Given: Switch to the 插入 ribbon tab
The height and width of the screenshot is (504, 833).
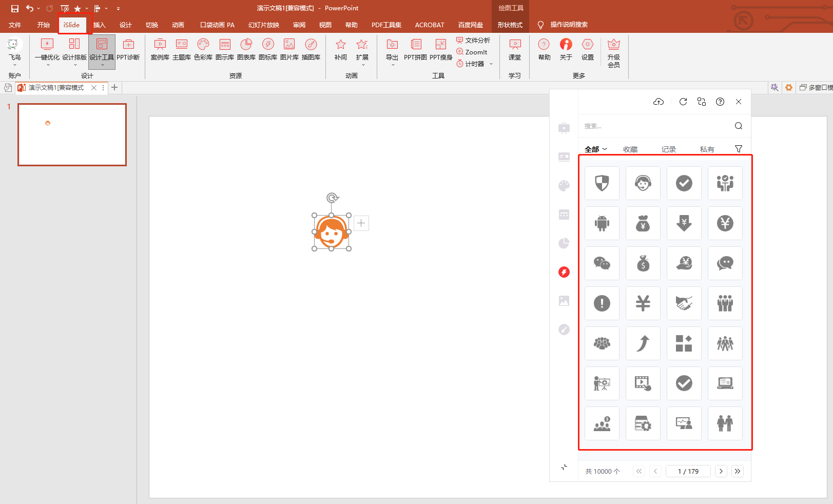Looking at the screenshot, I should click(99, 25).
